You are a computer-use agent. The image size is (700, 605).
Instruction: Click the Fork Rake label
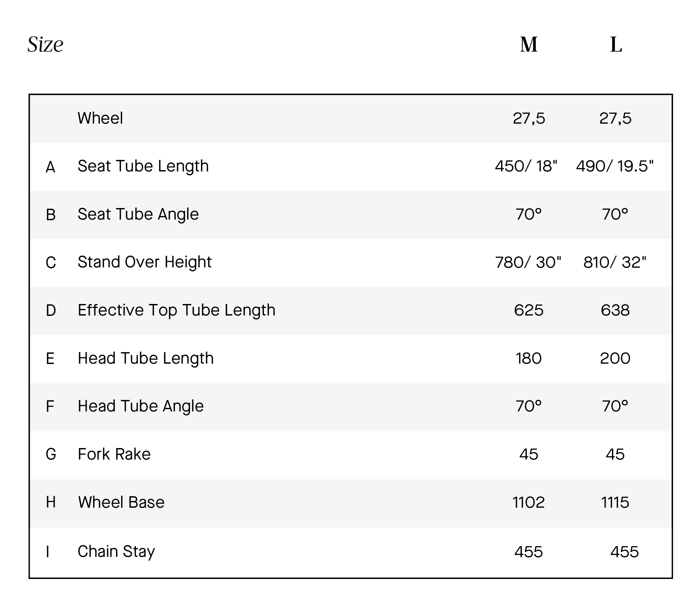(114, 454)
